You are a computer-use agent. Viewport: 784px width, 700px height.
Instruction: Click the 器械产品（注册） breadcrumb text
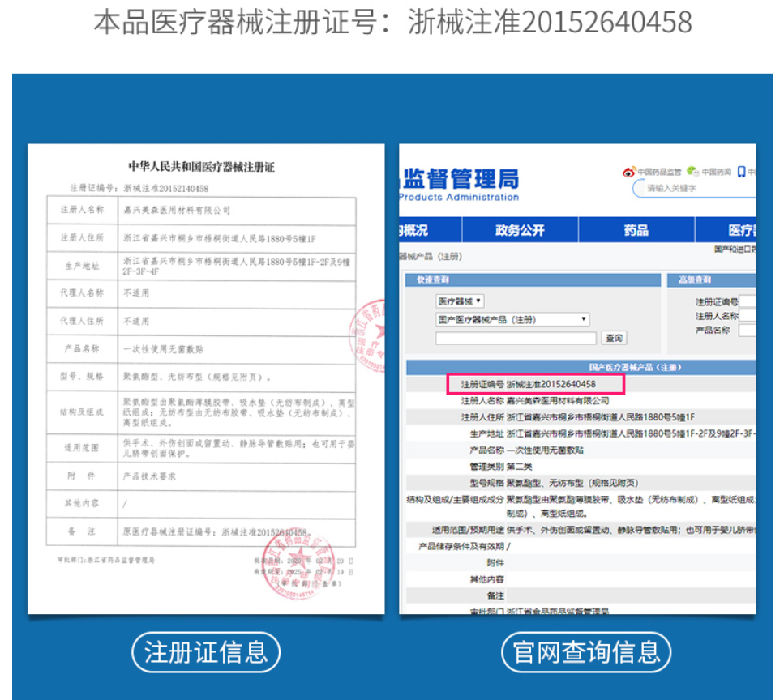(x=431, y=256)
